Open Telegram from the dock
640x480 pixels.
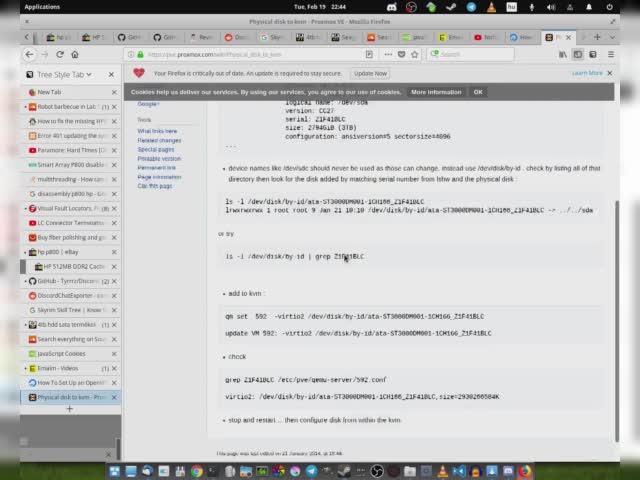[311, 471]
